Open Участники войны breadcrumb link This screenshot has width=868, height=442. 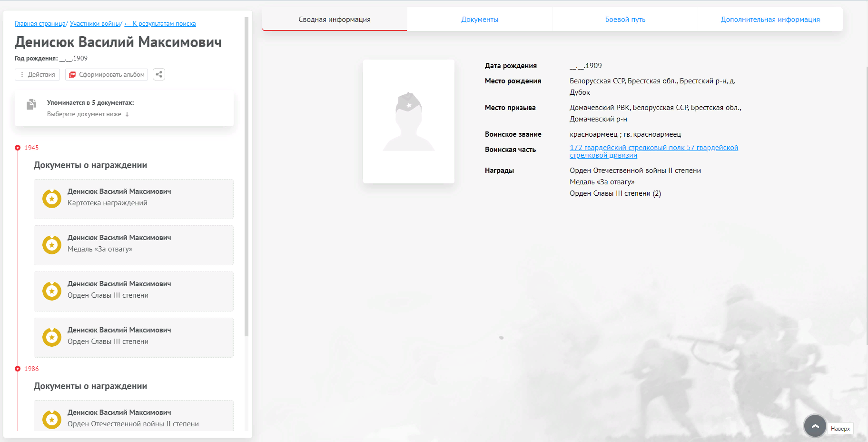tap(95, 24)
